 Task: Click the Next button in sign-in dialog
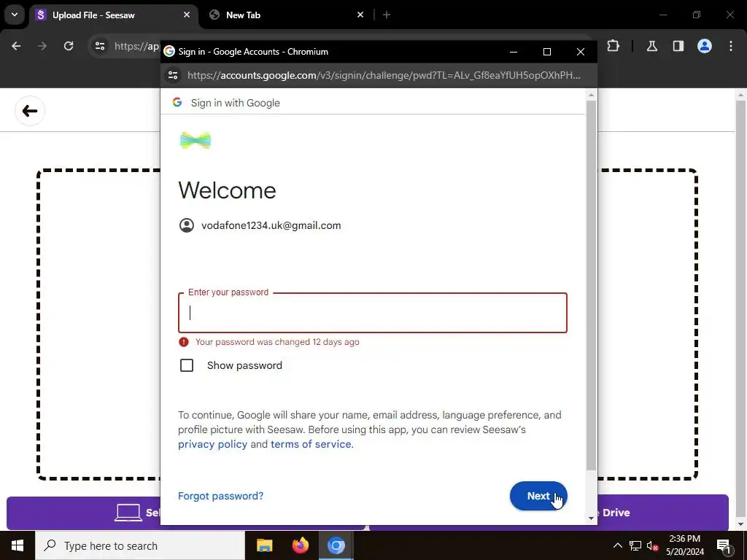538,496
